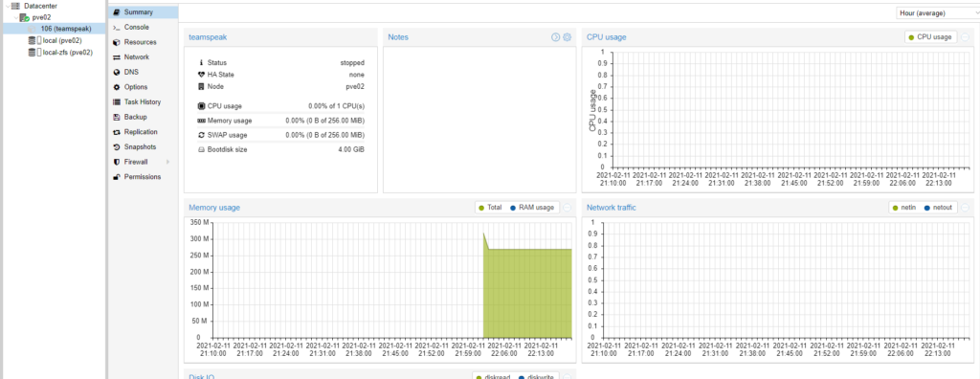This screenshot has height=379, width=980.
Task: Click the Bootdisk size drive icon
Action: (x=201, y=149)
